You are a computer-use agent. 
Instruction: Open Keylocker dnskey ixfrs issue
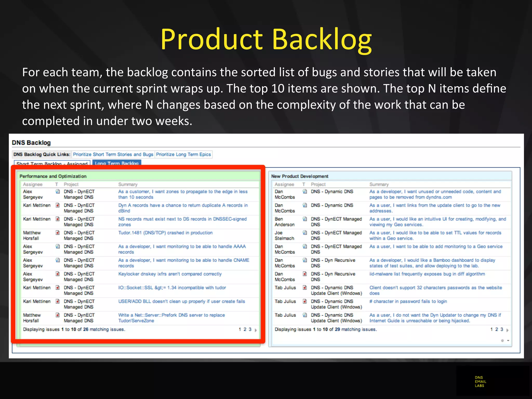(170, 274)
